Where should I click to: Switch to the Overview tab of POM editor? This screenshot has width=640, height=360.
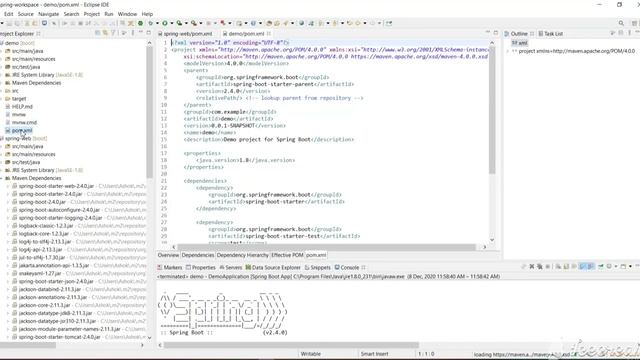(x=168, y=255)
